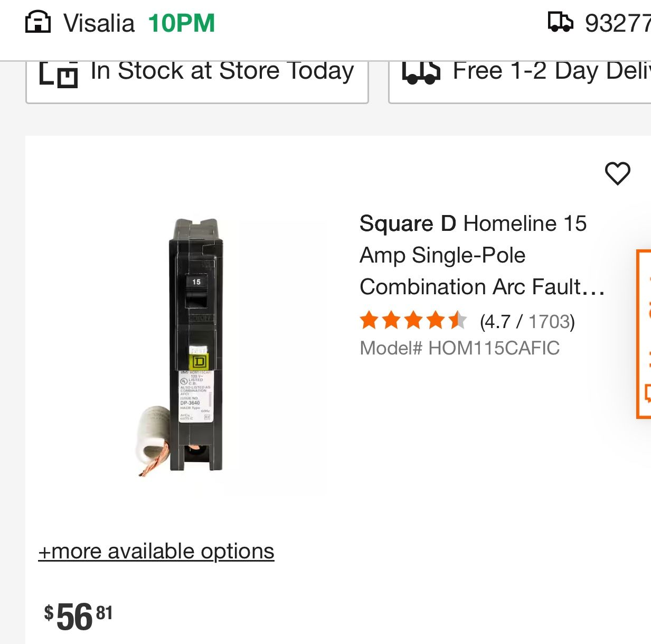651x644 pixels.
Task: Save breaker to favorites with heart icon
Action: tap(617, 173)
